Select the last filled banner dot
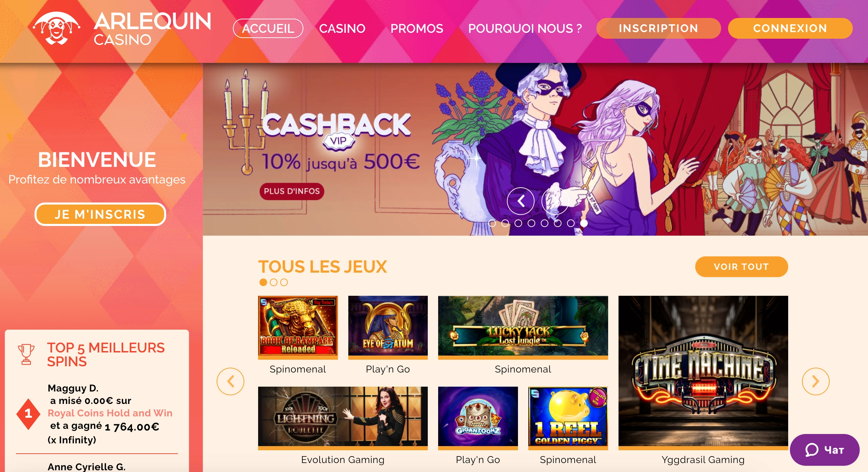 click(584, 223)
